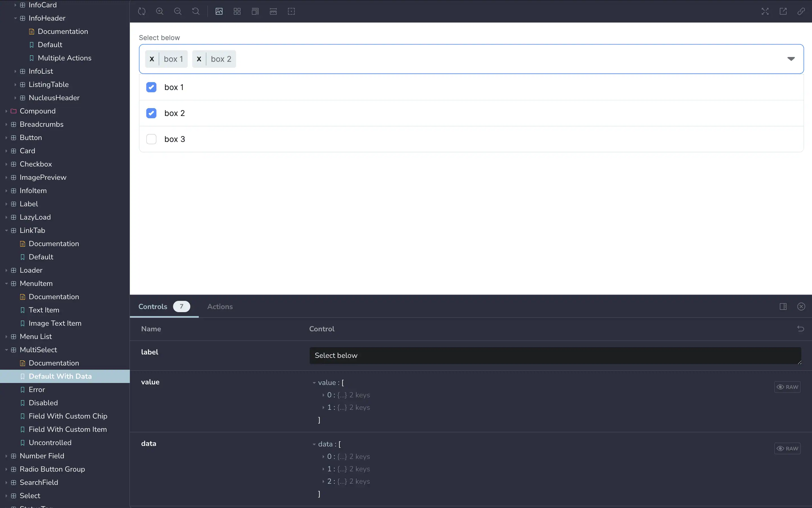Enable measure tool on the canvas

(273, 11)
